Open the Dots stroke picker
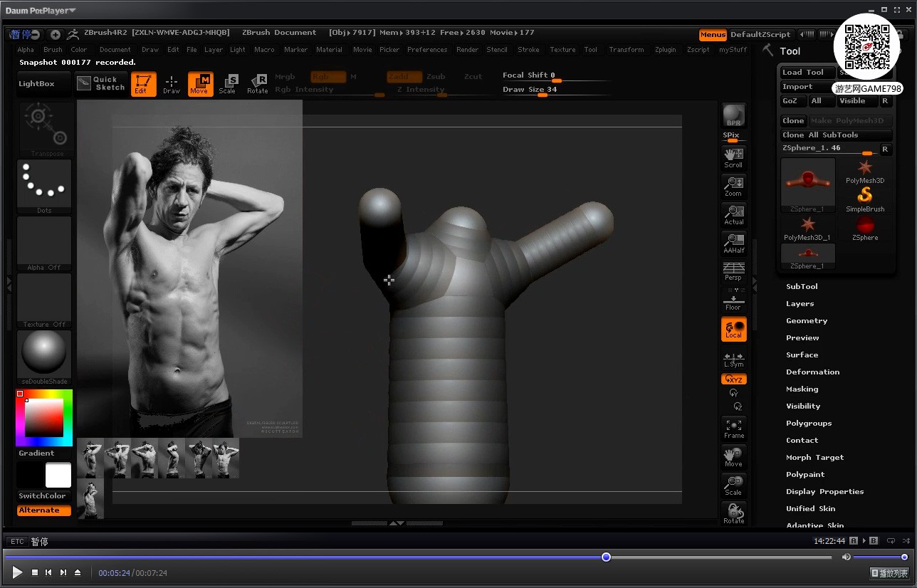917x588 pixels. coord(44,187)
